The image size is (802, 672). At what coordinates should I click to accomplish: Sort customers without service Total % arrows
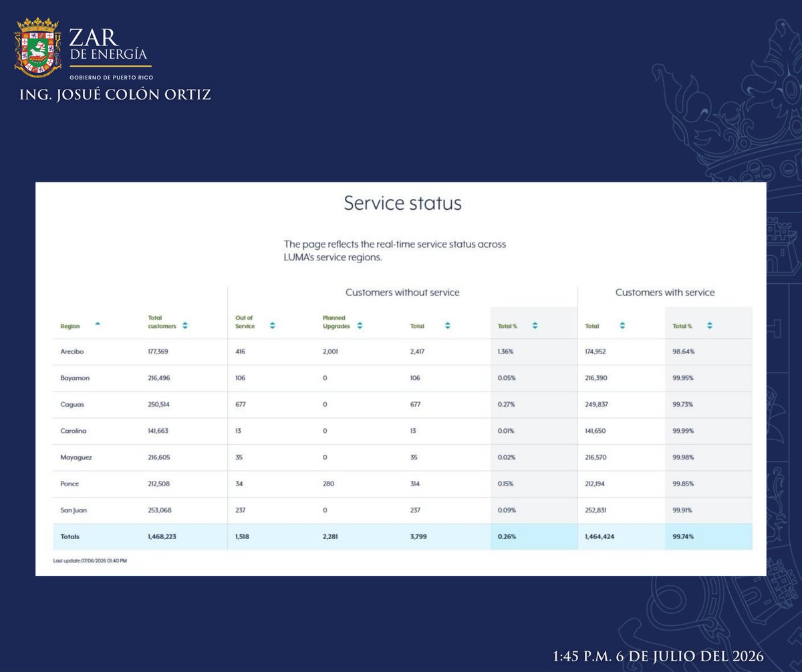click(x=535, y=326)
